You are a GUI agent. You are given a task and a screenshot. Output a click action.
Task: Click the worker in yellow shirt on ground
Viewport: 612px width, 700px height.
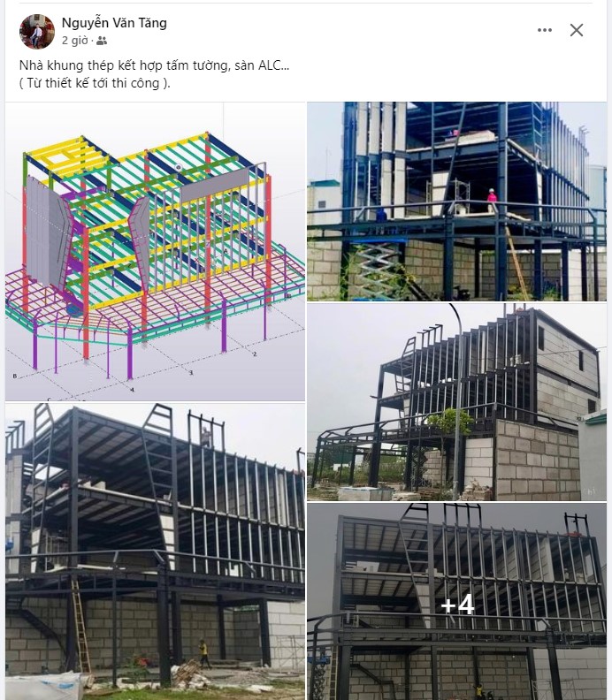[x=203, y=653]
